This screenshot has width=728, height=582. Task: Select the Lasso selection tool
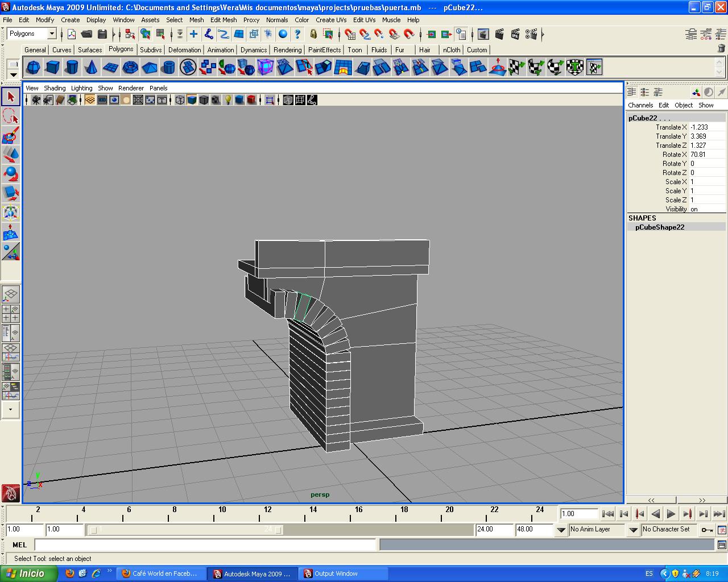coord(10,116)
